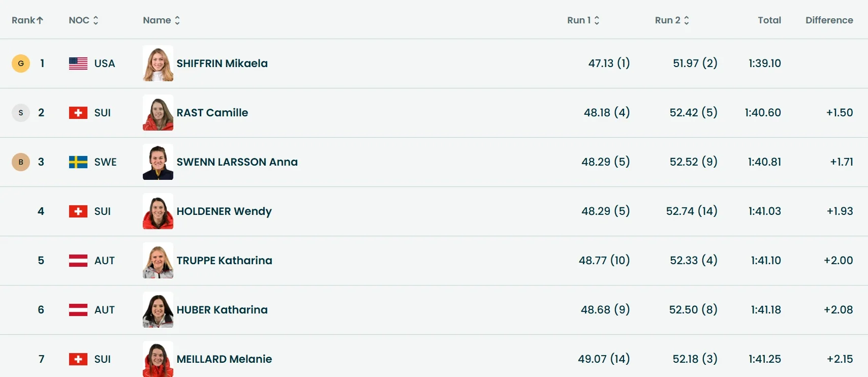Click the silver medal badge icon
868x377 pixels.
tap(21, 113)
